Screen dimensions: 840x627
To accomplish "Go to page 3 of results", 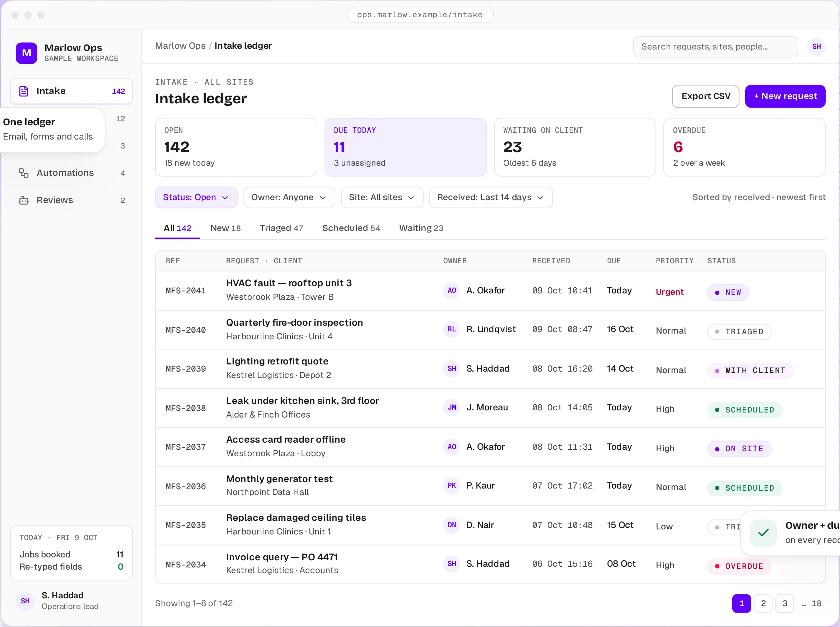I will [785, 603].
